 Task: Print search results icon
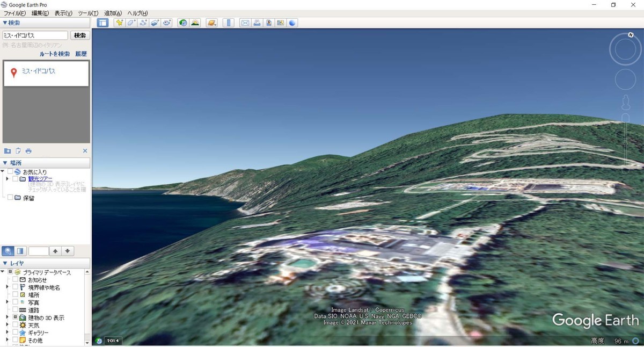tap(28, 151)
